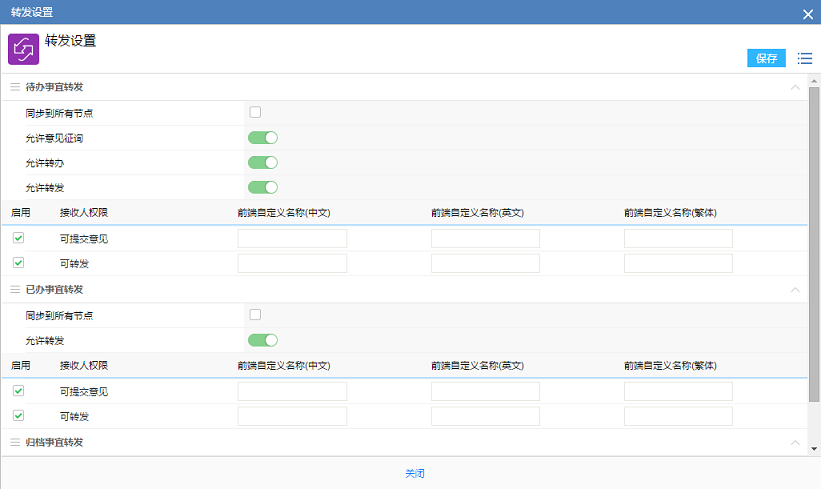Save the forward settings
The width and height of the screenshot is (821, 489).
tap(766, 58)
